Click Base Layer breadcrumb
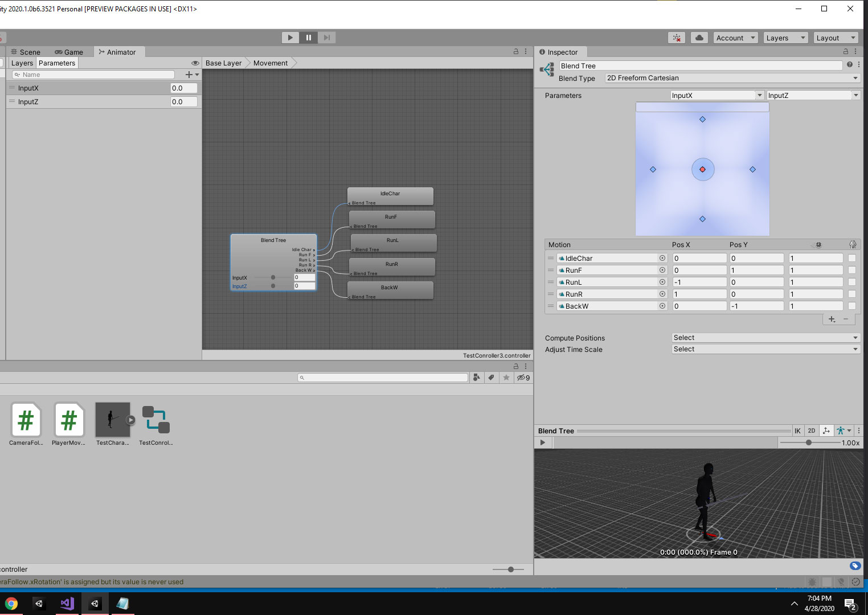 [x=224, y=63]
